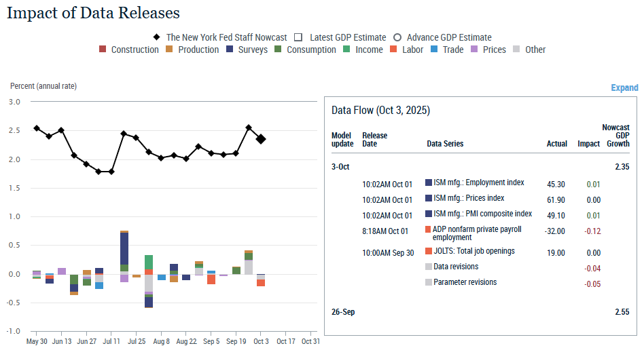Select the 26-Sep model update row
Viewport: 644px width, 348px height.
(x=343, y=312)
